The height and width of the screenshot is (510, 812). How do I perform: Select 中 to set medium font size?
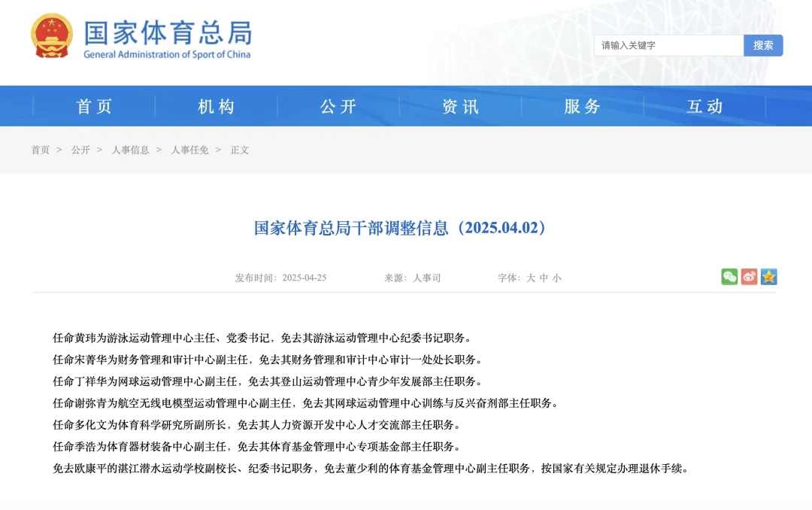(544, 278)
